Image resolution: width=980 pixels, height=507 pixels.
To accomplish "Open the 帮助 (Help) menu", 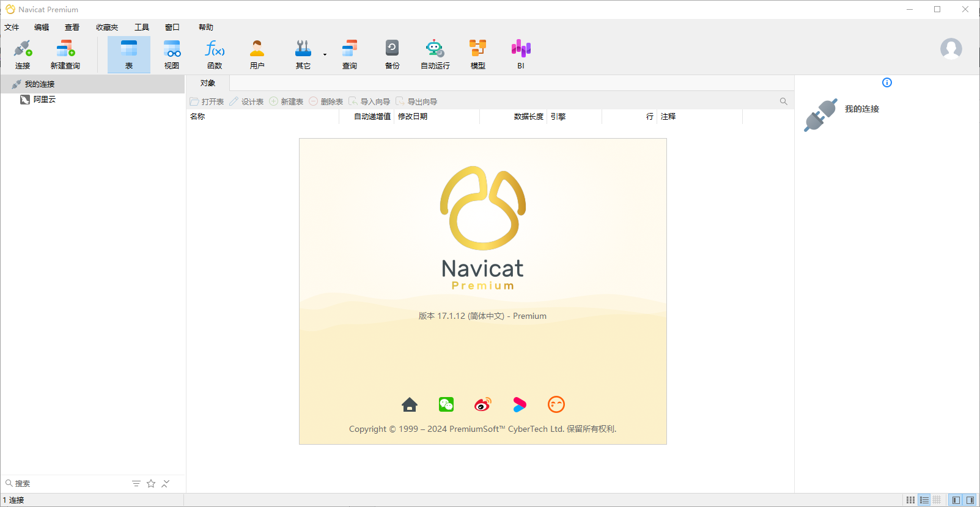I will (x=206, y=27).
